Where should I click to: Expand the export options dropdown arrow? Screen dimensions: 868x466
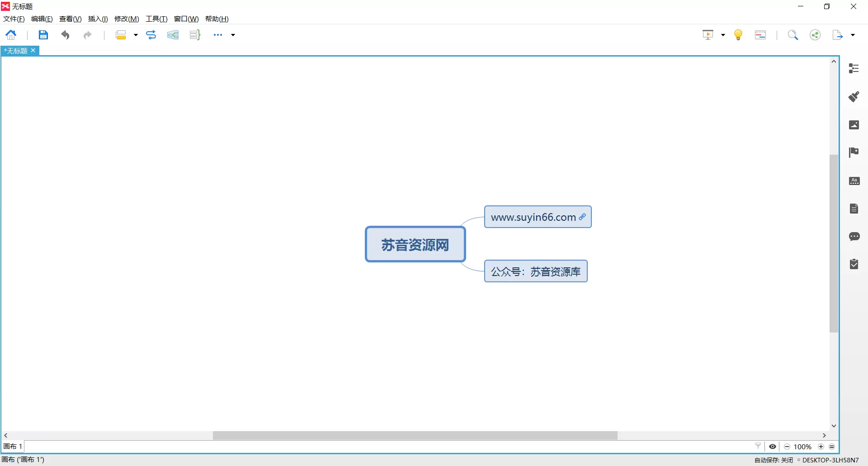pyautogui.click(x=853, y=34)
